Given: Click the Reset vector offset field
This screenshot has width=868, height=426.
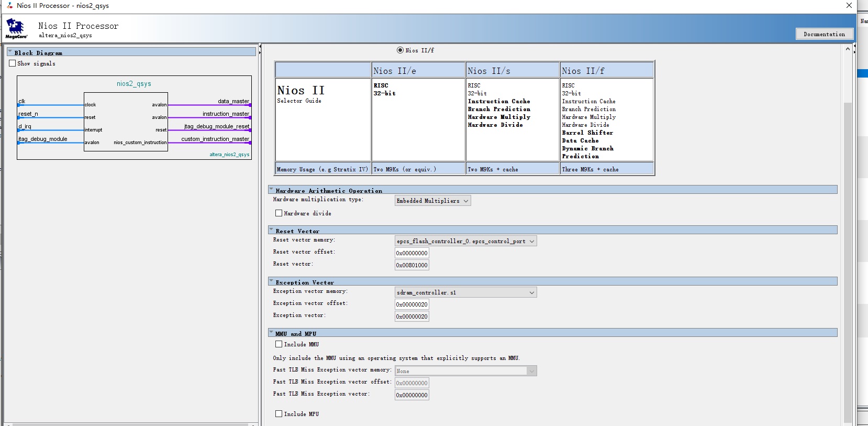Looking at the screenshot, I should click(x=412, y=253).
